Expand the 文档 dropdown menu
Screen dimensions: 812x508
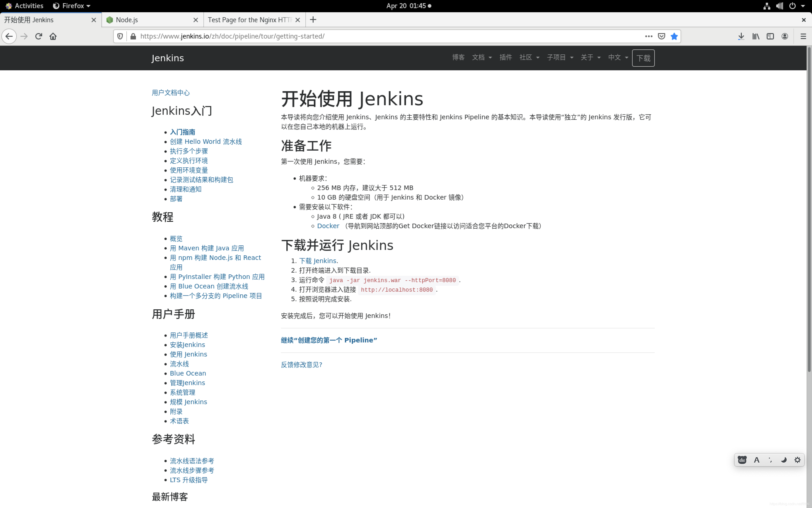click(x=482, y=57)
